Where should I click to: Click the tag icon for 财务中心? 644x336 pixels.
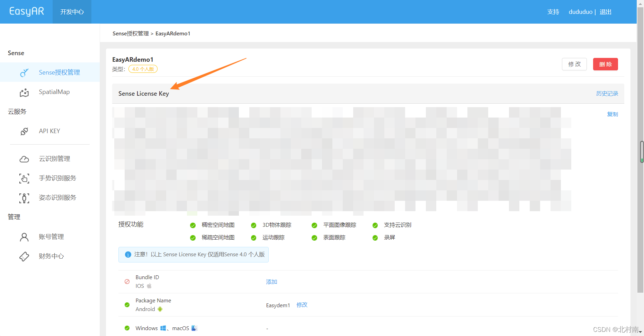[x=24, y=256]
